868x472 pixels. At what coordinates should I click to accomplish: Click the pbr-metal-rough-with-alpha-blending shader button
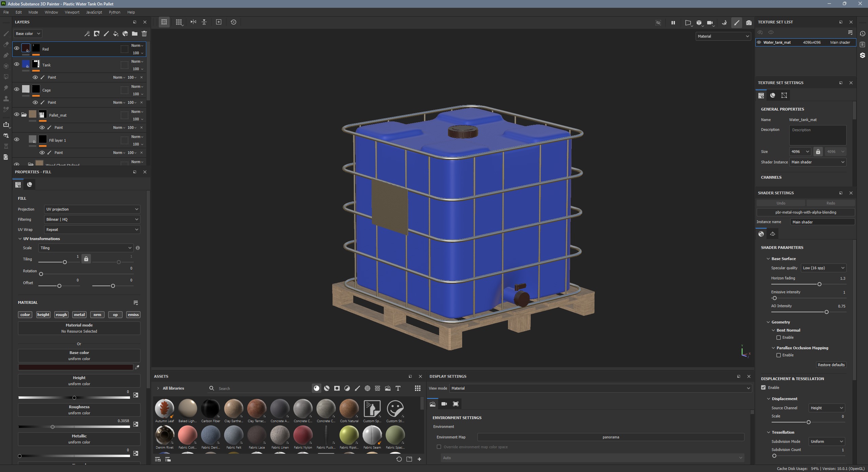(806, 212)
